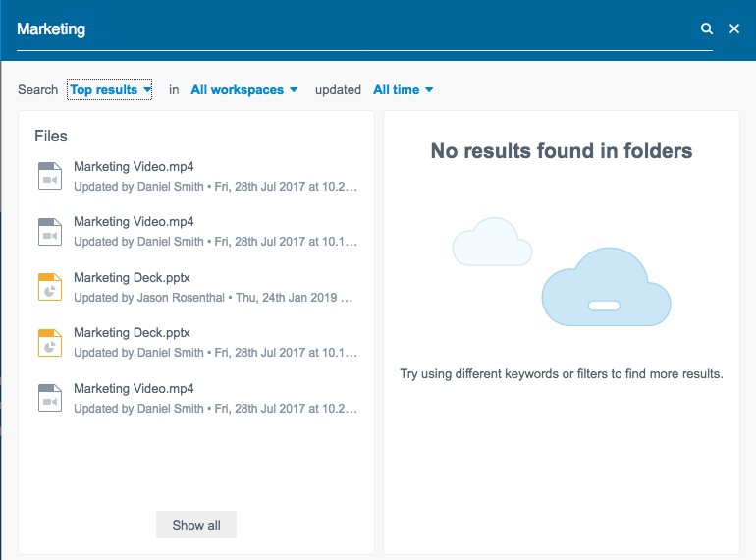Close the search panel with the X

click(x=733, y=28)
